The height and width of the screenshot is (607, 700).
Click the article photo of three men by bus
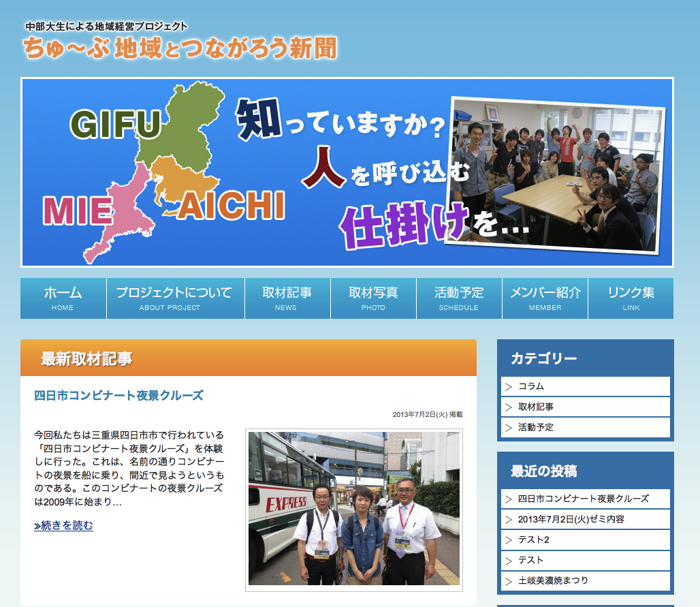tap(353, 509)
